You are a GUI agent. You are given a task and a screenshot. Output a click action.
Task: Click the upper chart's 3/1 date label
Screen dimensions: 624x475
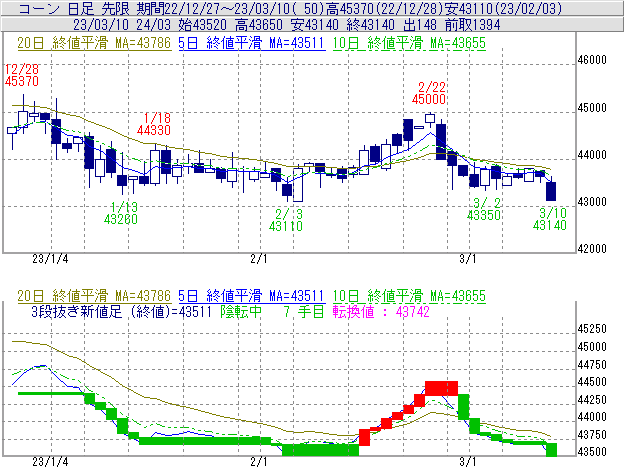click(x=468, y=259)
